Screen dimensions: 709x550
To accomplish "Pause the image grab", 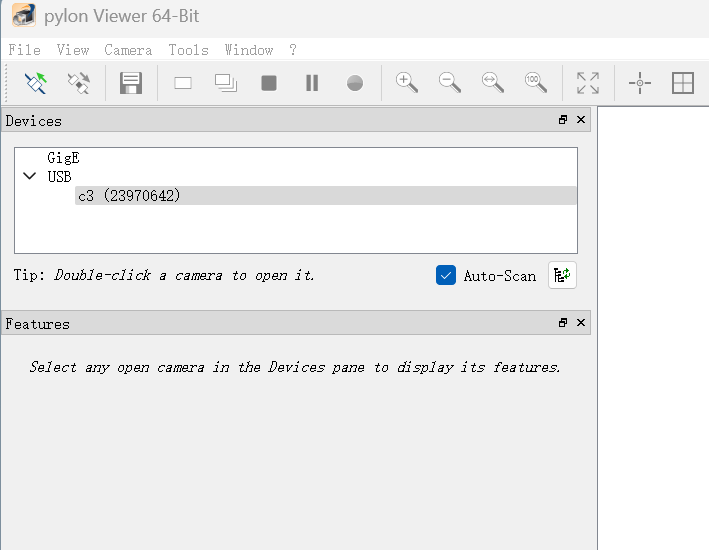I will (x=312, y=83).
